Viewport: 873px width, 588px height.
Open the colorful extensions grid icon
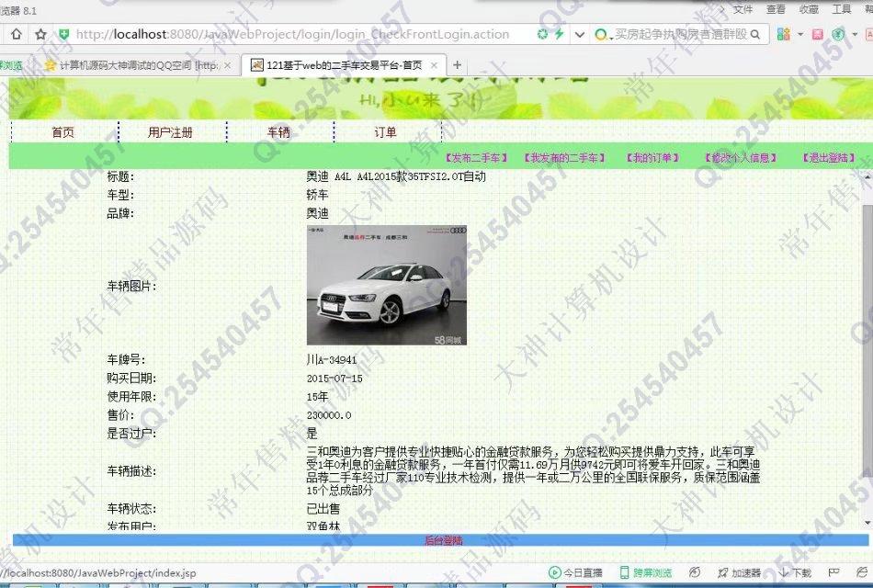783,35
